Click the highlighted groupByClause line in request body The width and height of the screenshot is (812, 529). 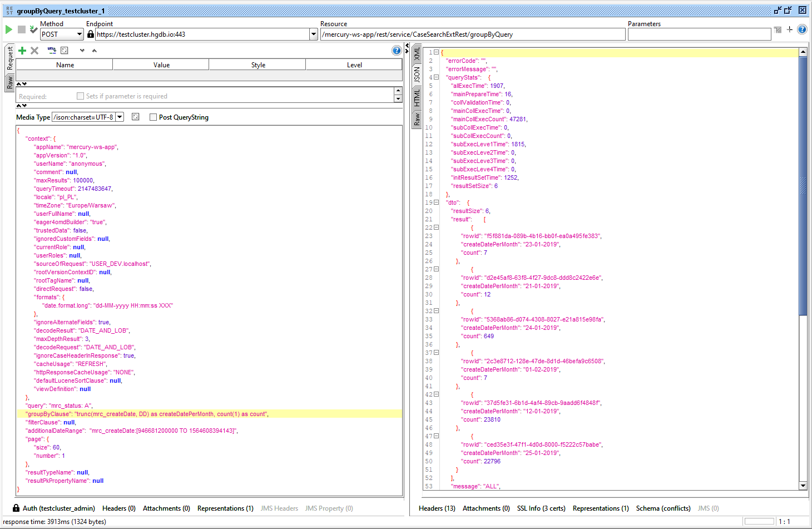point(210,414)
